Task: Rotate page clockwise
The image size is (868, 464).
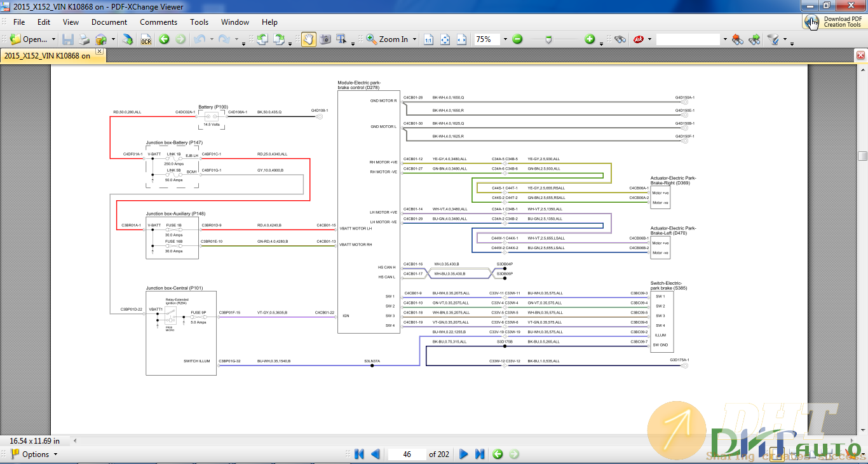Action: tap(280, 39)
